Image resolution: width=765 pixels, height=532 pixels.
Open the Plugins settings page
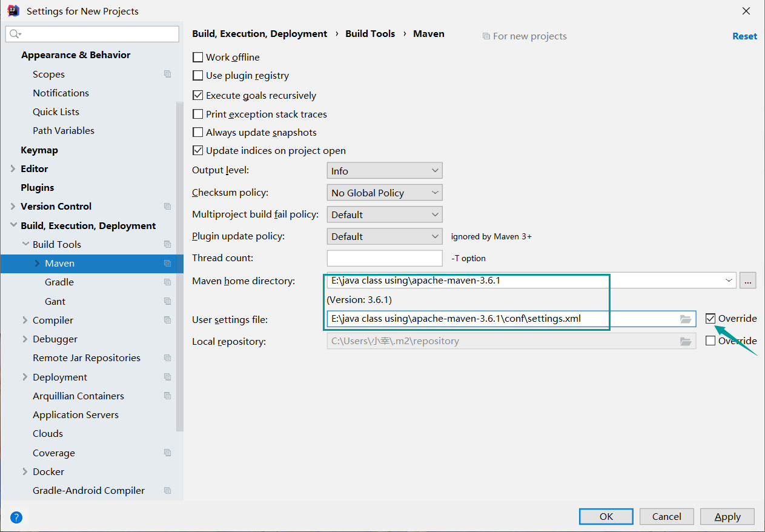pyautogui.click(x=38, y=188)
